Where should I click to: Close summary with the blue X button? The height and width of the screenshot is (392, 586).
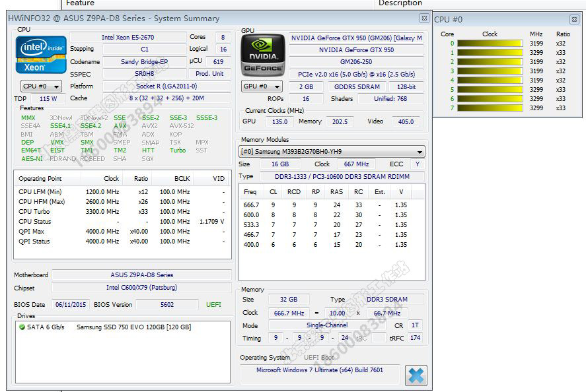[x=416, y=376]
